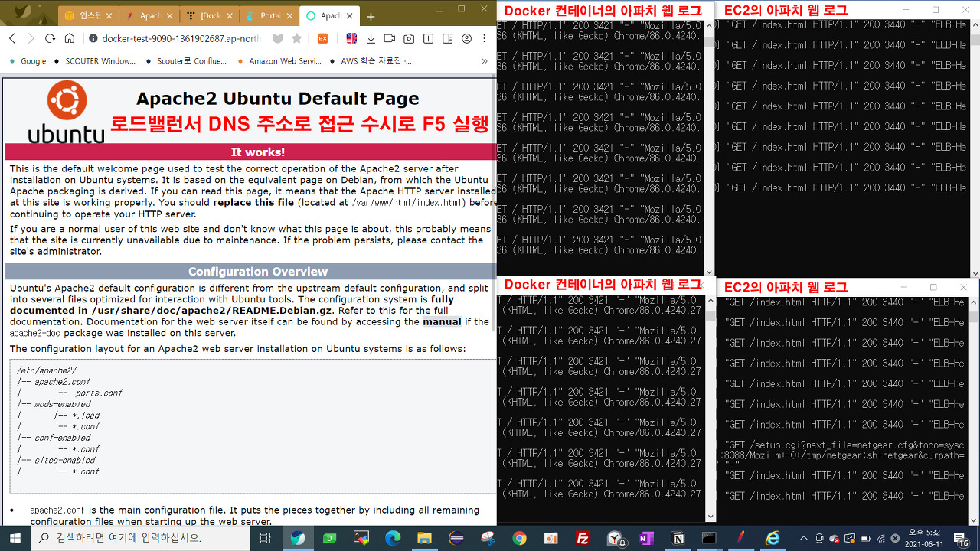Open the AWS 학습 자료집 bookmark
Viewport: 980px width, 551px height.
[x=370, y=61]
